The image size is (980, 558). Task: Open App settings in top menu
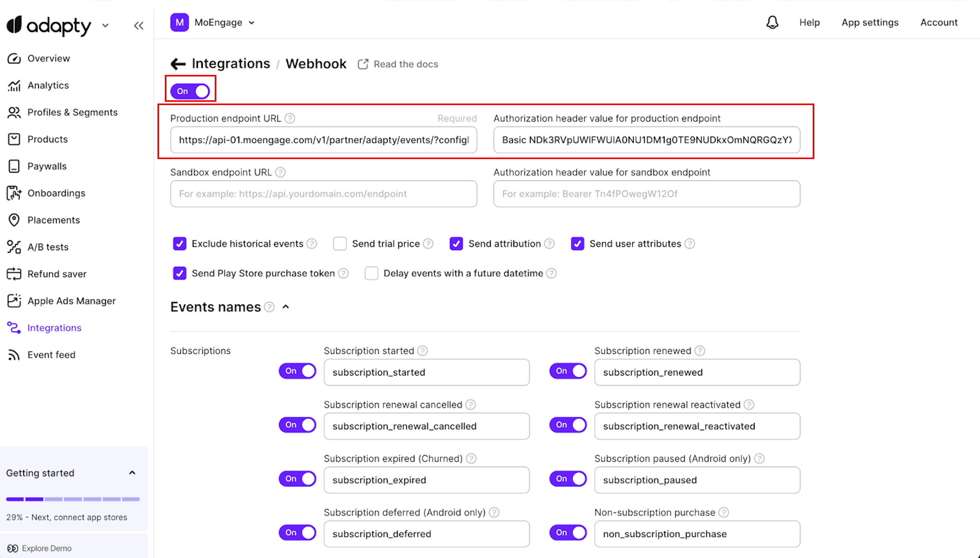[x=870, y=22]
